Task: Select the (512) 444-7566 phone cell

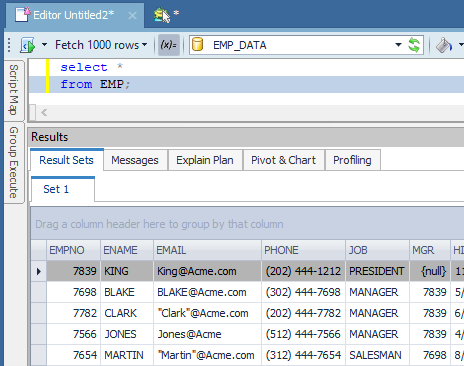Action: pos(303,334)
